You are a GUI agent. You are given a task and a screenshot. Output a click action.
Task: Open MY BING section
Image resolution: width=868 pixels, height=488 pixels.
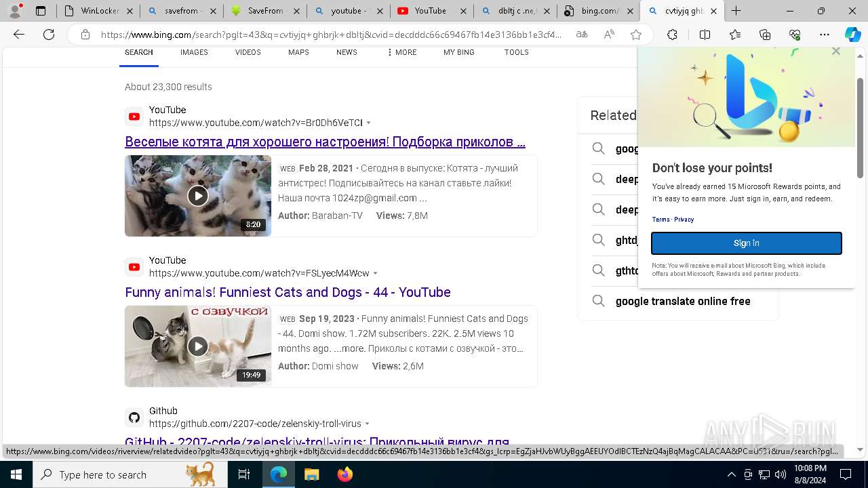coord(459,52)
